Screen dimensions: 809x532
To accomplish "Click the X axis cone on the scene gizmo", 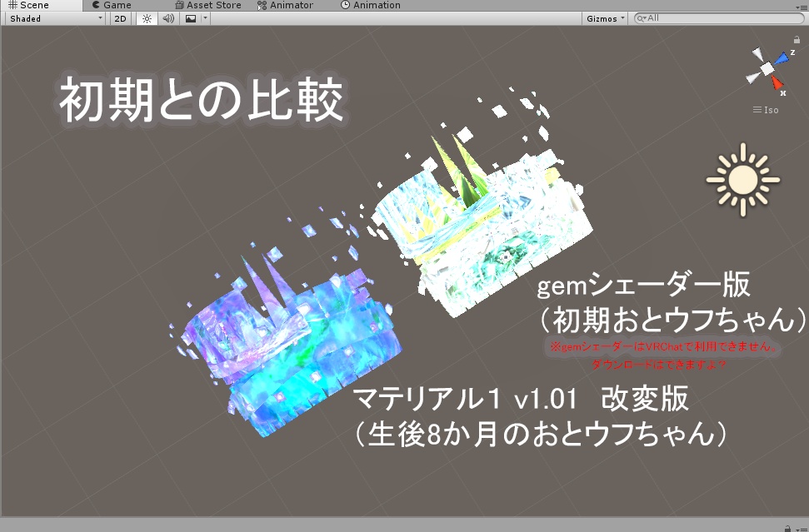I will click(777, 83).
